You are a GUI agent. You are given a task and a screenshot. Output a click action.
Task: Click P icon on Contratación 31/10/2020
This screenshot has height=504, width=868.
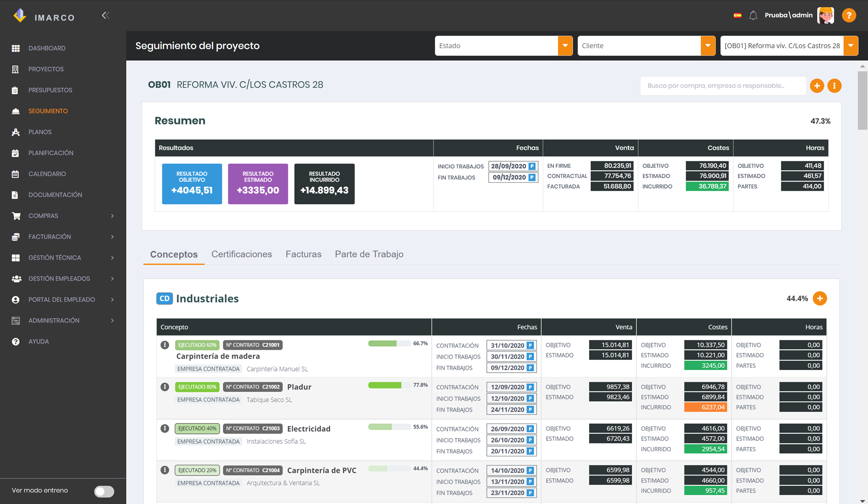click(x=530, y=346)
